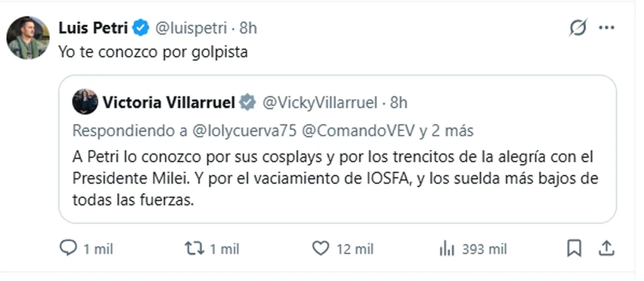The width and height of the screenshot is (644, 281).
Task: Like the tweet with the heart icon
Action: tap(320, 248)
